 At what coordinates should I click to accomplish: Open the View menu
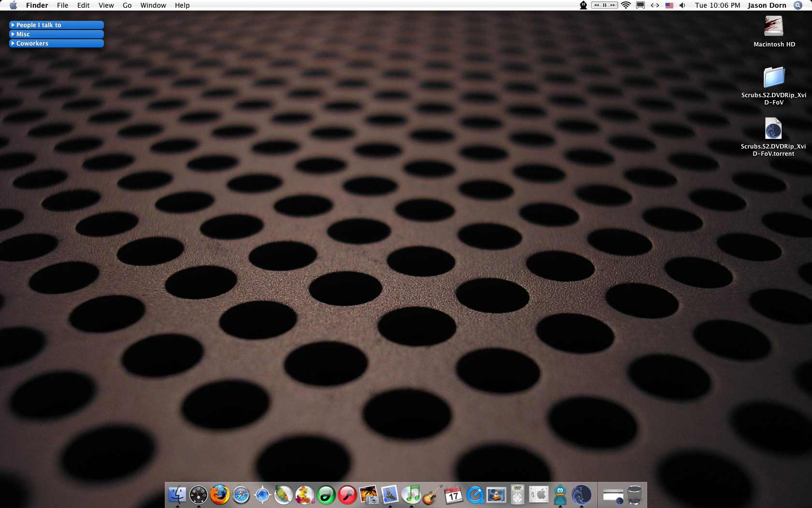pos(106,5)
